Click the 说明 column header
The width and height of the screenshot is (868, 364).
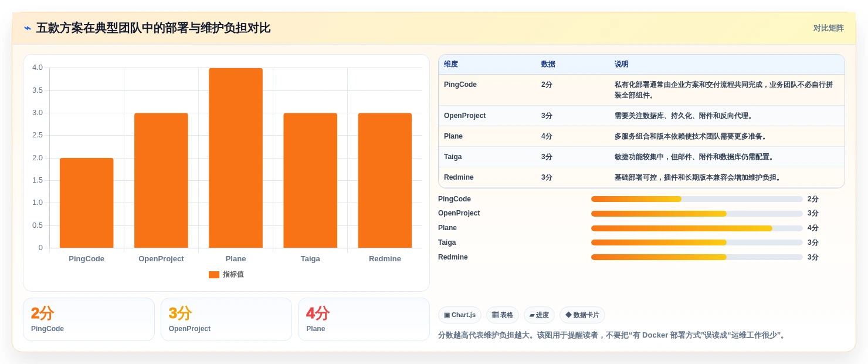point(622,64)
